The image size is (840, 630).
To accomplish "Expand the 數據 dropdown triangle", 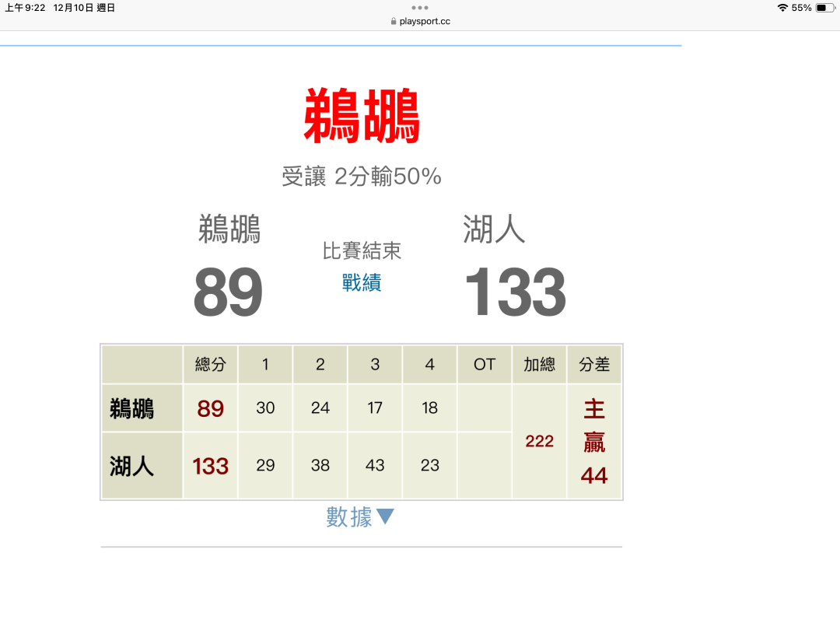I will (385, 516).
